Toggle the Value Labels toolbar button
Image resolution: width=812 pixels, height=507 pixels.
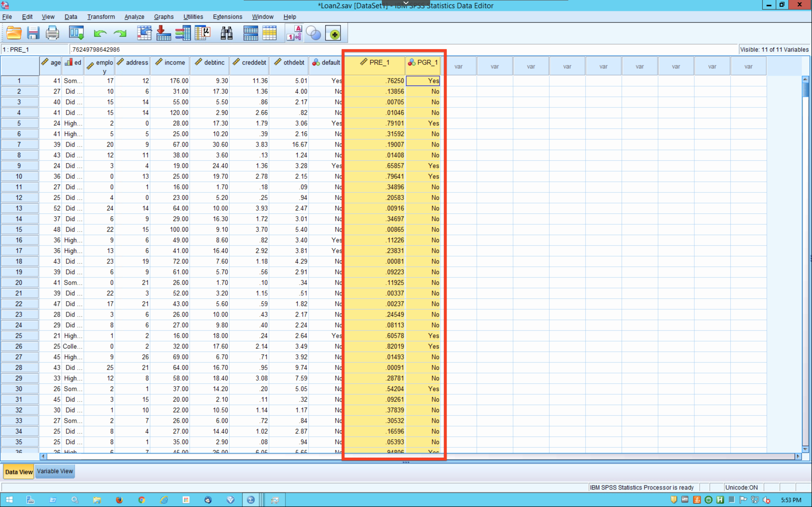(x=294, y=33)
